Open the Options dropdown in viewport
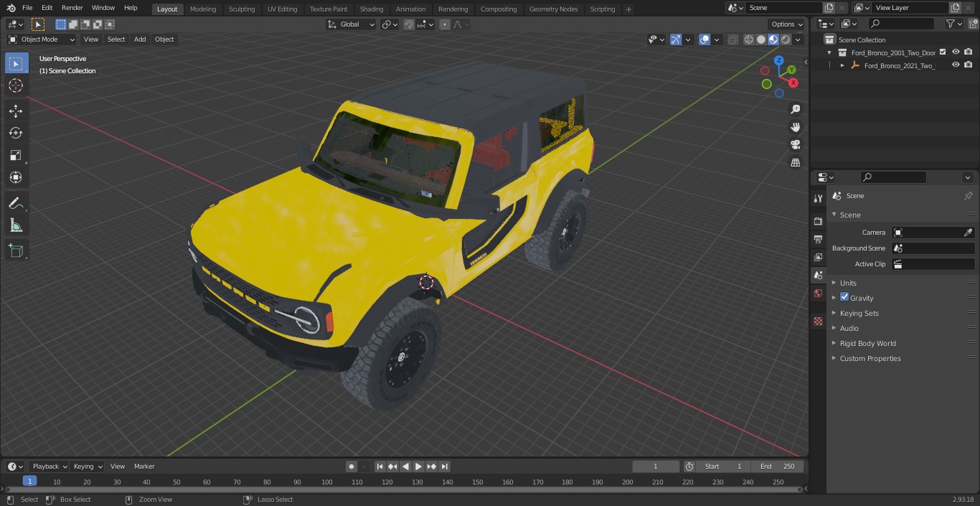 coord(787,24)
